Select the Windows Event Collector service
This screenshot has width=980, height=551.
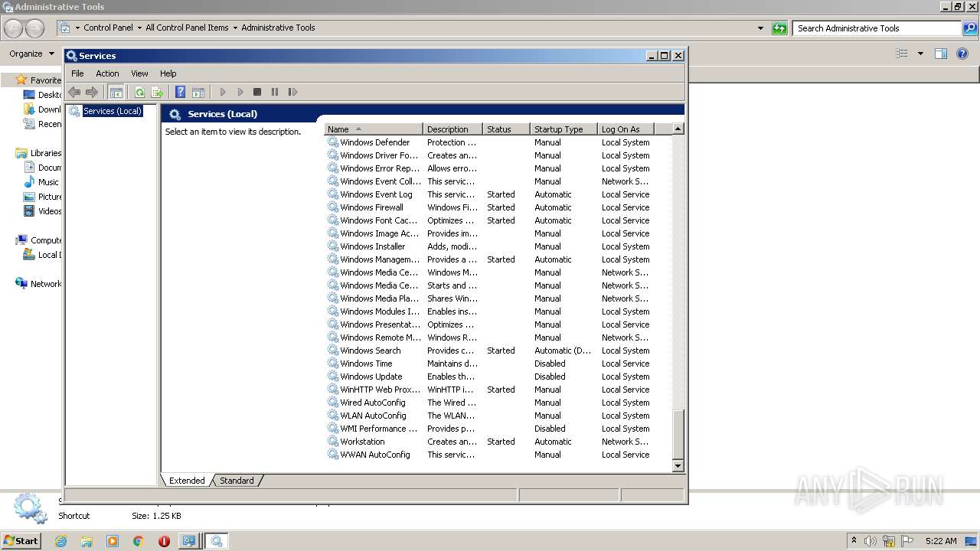(x=498, y=181)
